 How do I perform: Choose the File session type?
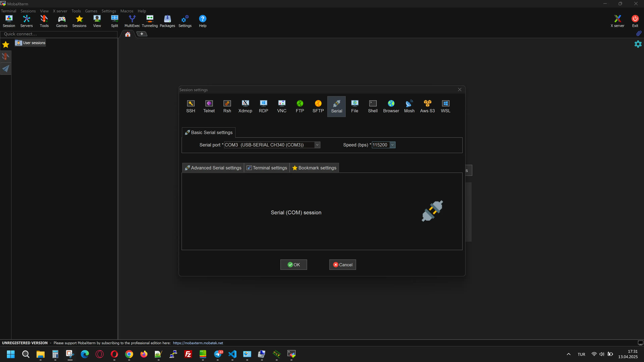355,107
